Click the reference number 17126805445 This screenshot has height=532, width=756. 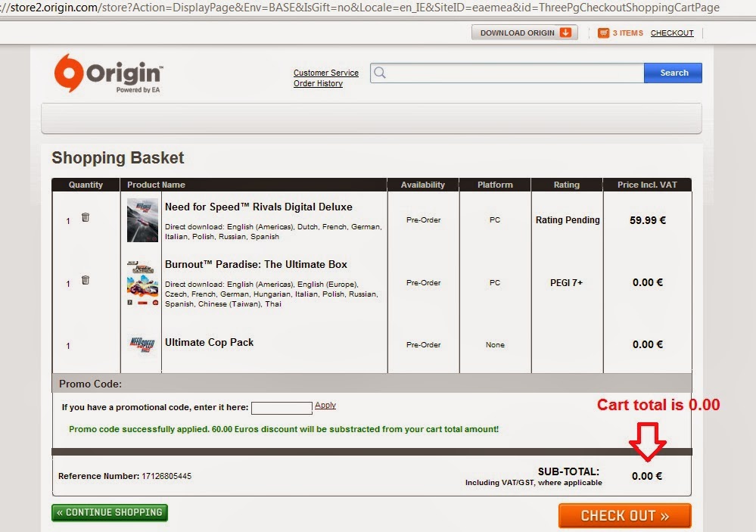[x=166, y=476]
